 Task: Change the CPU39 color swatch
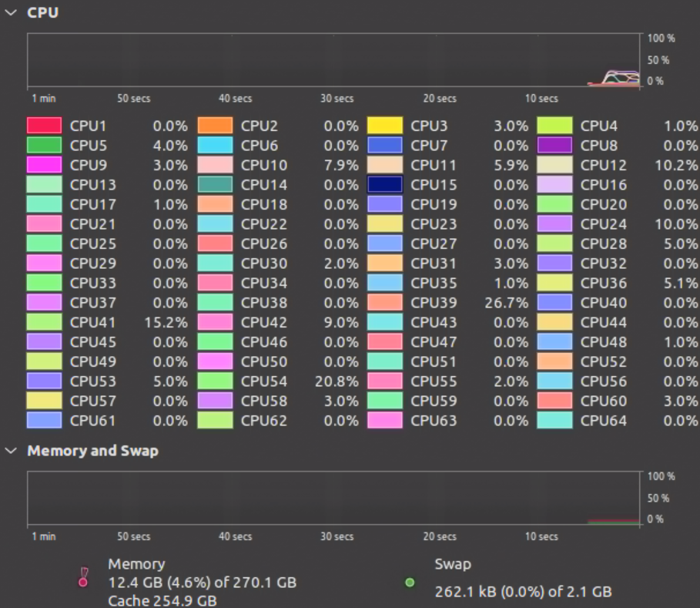pos(385,302)
